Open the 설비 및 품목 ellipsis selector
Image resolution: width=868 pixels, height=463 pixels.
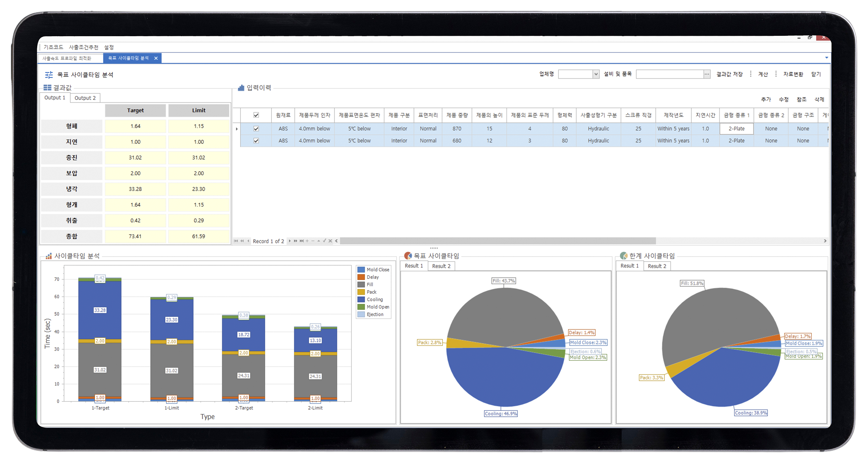coord(707,74)
